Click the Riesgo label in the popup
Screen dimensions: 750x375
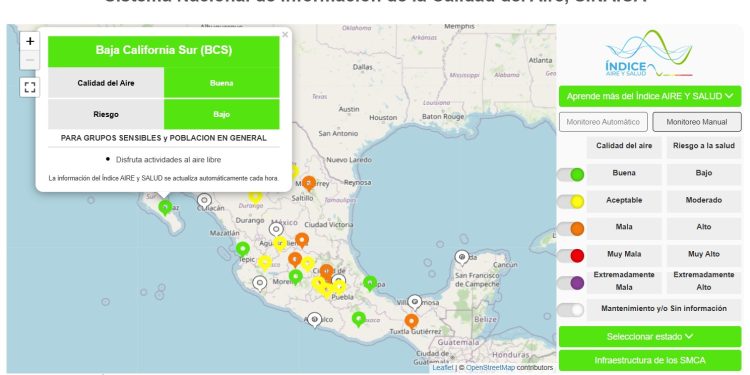click(x=106, y=114)
